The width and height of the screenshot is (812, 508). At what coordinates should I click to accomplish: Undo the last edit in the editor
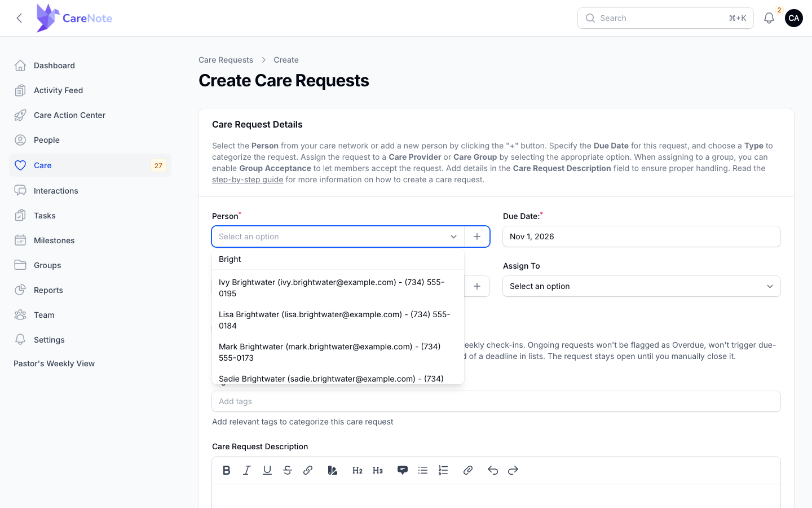click(493, 470)
